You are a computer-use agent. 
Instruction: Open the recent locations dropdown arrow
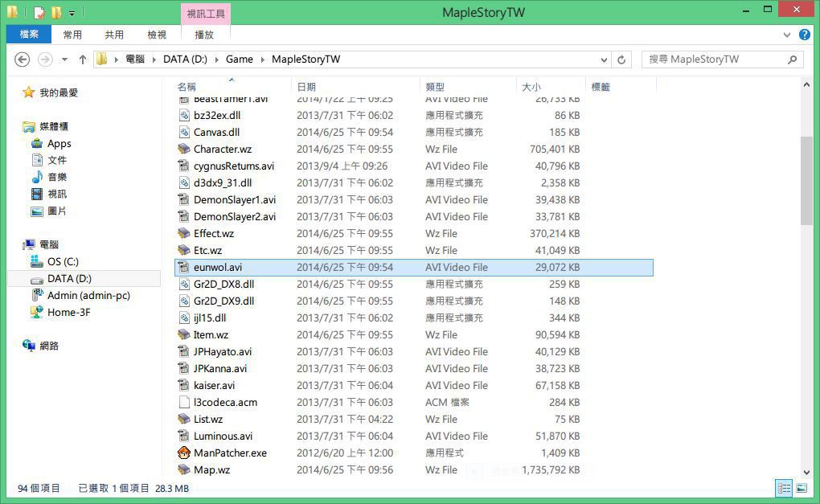[64, 59]
